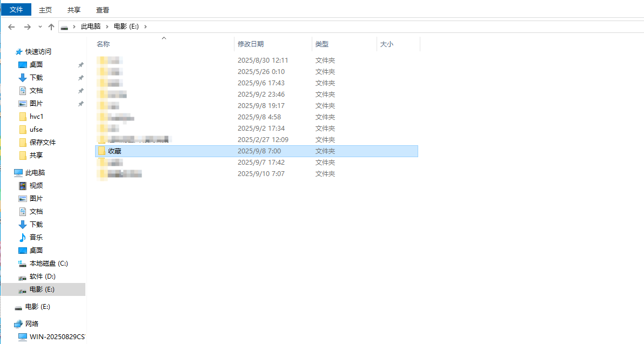
Task: Click the pin icon next to 图片 in 快速访问
Action: pos(81,104)
